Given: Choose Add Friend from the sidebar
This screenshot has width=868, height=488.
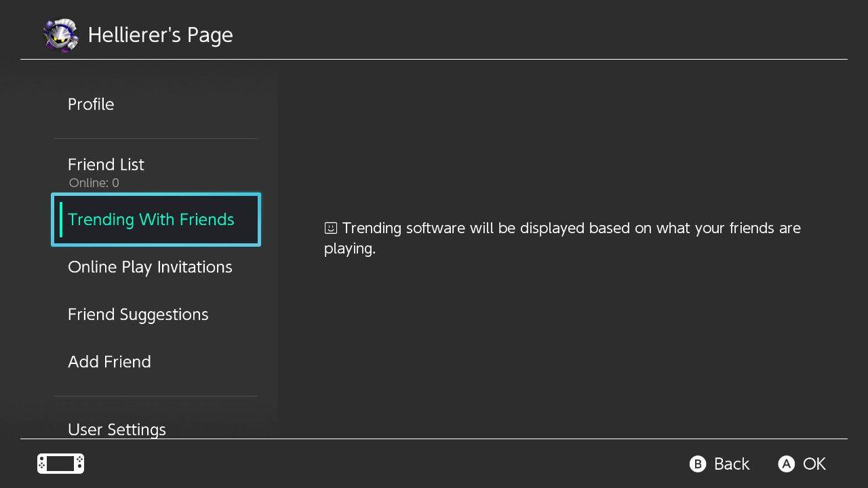Looking at the screenshot, I should pos(109,362).
